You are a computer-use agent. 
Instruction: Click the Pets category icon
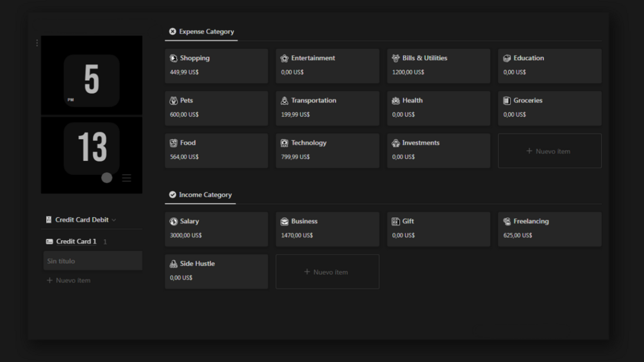tap(174, 101)
